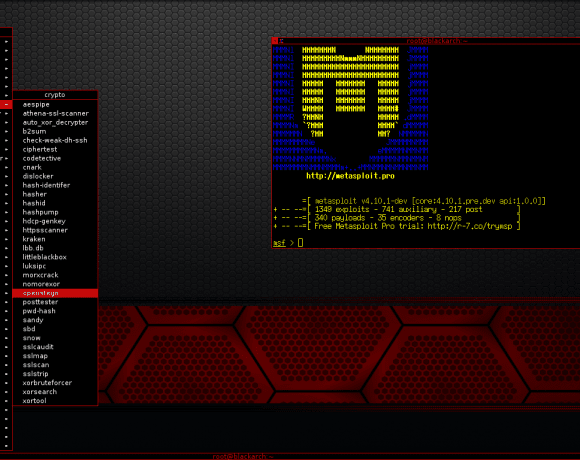Click the terminal window menu icon
The width and height of the screenshot is (580, 460).
(275, 41)
